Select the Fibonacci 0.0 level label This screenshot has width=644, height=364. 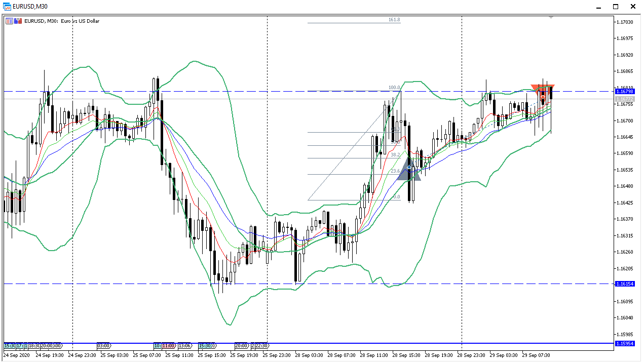(397, 197)
